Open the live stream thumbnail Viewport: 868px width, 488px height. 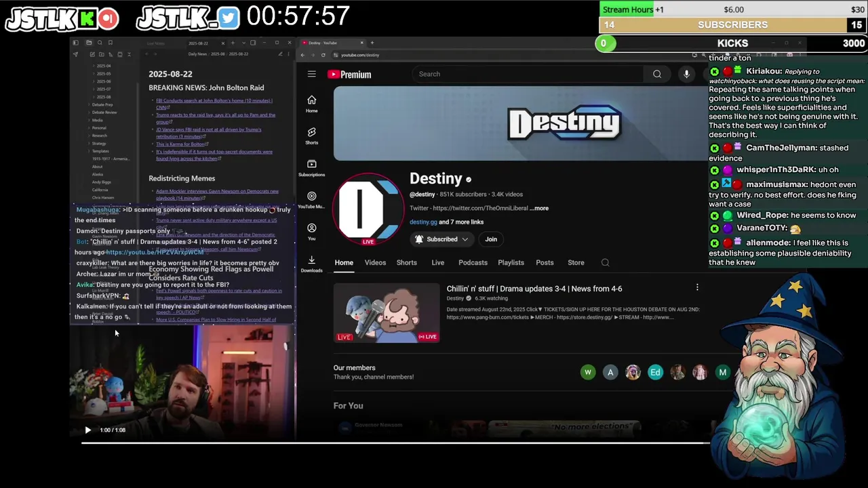[387, 312]
